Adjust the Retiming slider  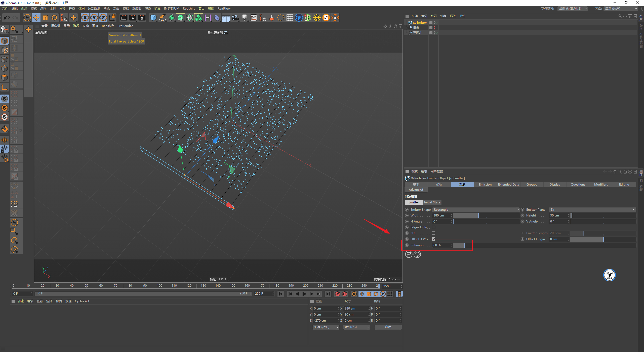tap(464, 245)
